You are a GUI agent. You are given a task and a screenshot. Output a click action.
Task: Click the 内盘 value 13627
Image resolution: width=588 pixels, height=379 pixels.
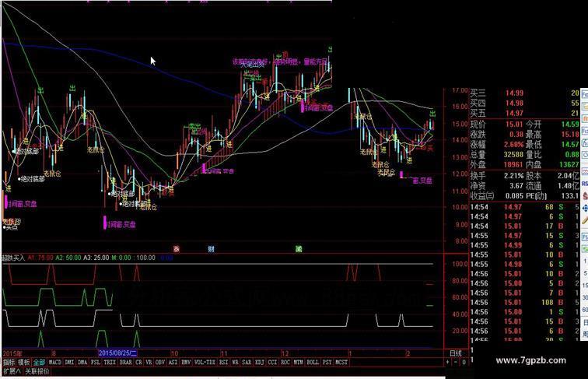(x=569, y=165)
